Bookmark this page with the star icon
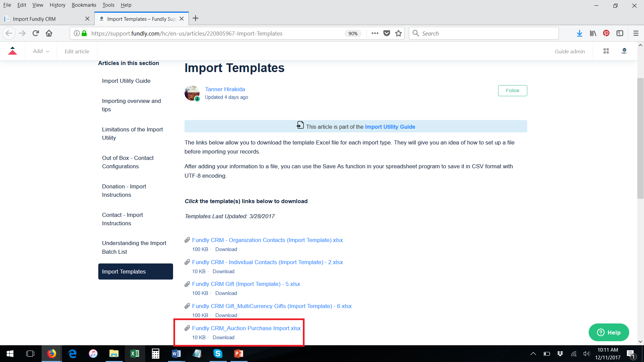This screenshot has width=644, height=362. point(398,33)
